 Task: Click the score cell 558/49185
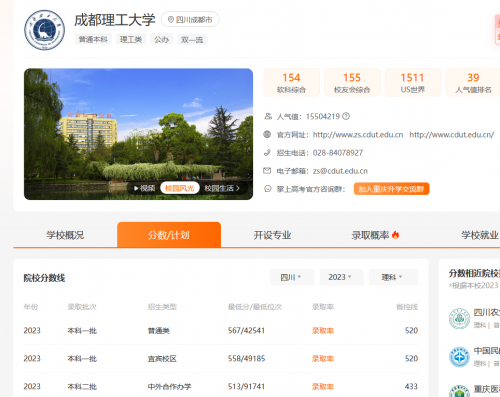point(246,359)
